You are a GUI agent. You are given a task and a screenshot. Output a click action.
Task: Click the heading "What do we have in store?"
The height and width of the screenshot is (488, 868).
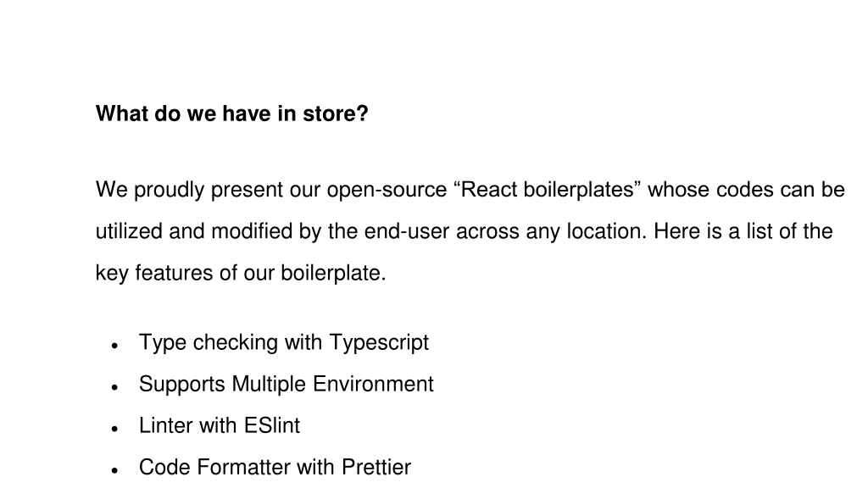pos(232,114)
